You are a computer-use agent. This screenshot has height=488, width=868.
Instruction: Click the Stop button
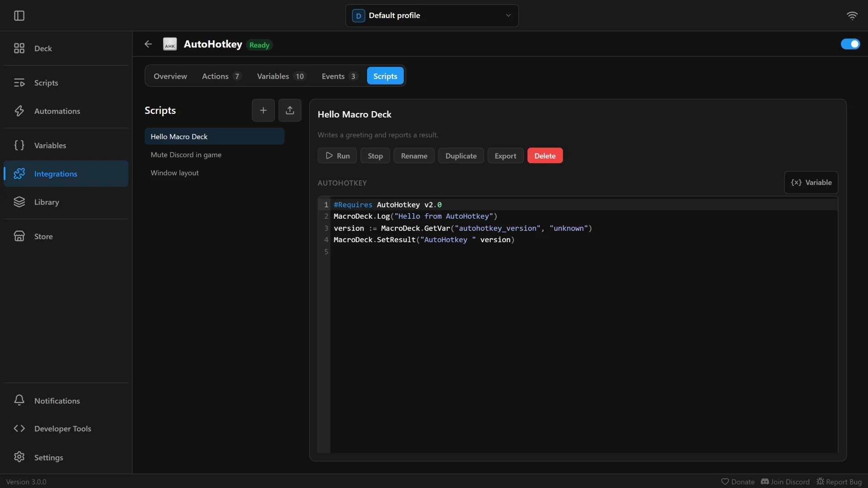tap(375, 155)
